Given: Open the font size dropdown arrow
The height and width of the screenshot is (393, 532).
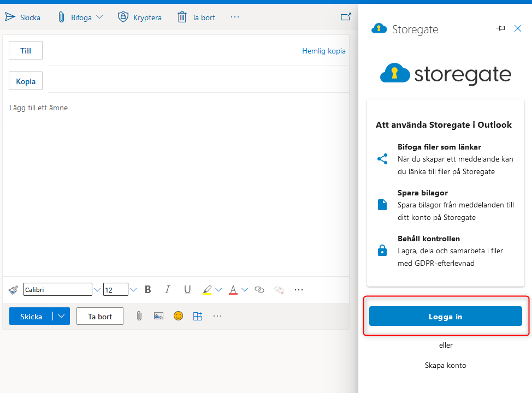Looking at the screenshot, I should 133,290.
